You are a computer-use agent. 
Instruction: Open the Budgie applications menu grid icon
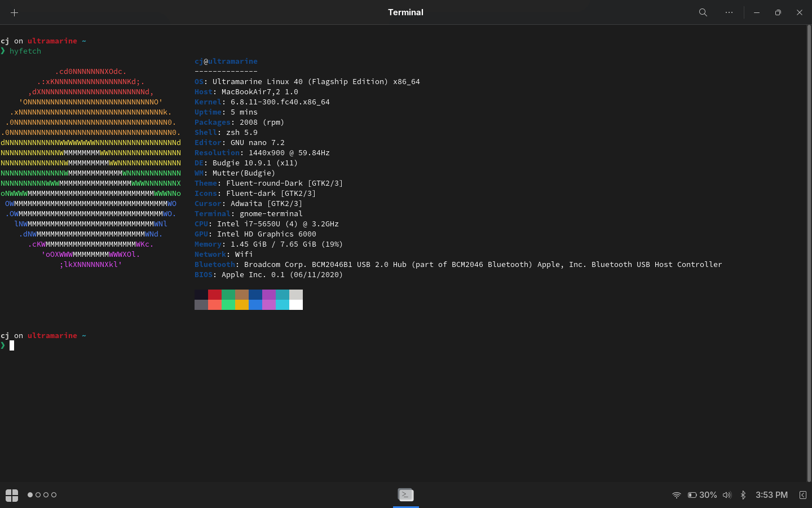[x=12, y=495]
